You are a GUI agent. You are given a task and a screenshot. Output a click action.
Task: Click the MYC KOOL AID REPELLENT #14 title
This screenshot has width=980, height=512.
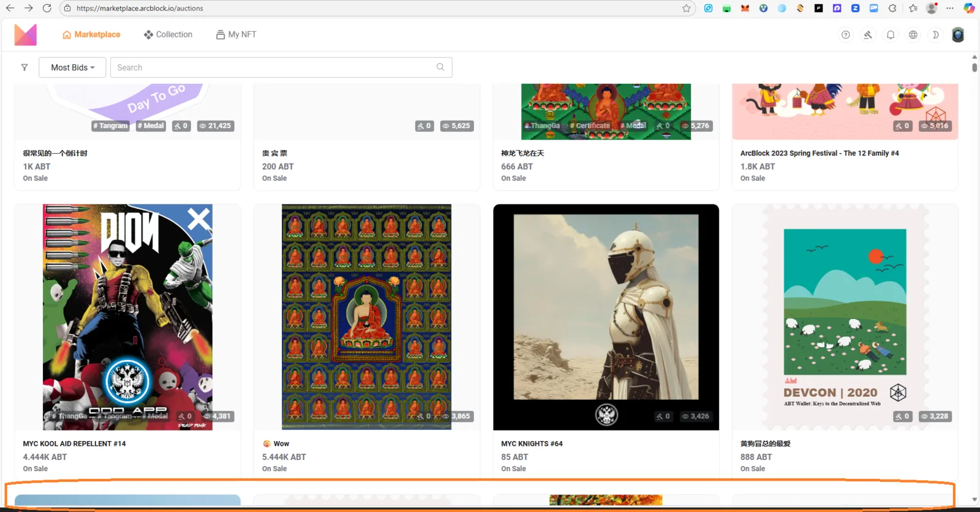point(74,443)
